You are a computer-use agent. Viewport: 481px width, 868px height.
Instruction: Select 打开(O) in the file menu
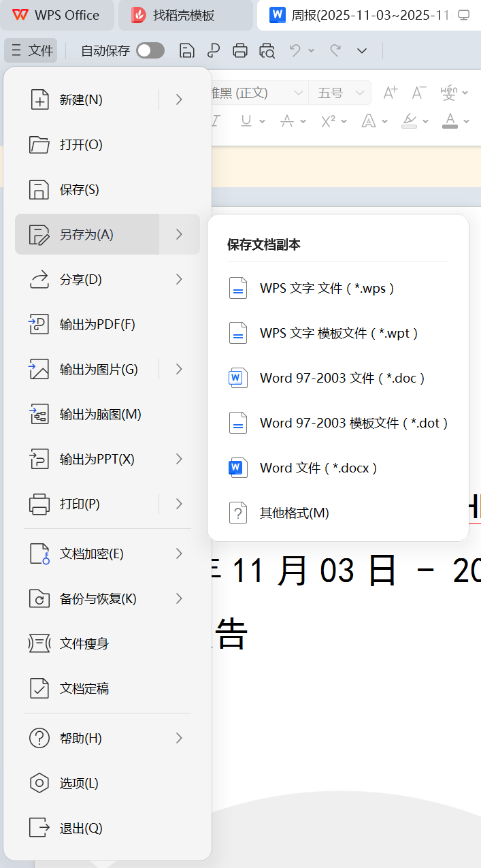(x=81, y=144)
